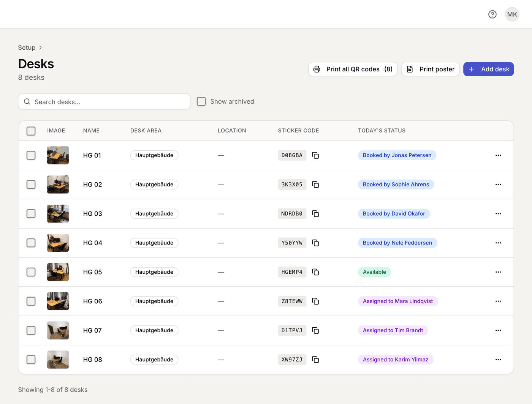The image size is (532, 404).
Task: Click the desk name HG 07
Action: (x=92, y=330)
